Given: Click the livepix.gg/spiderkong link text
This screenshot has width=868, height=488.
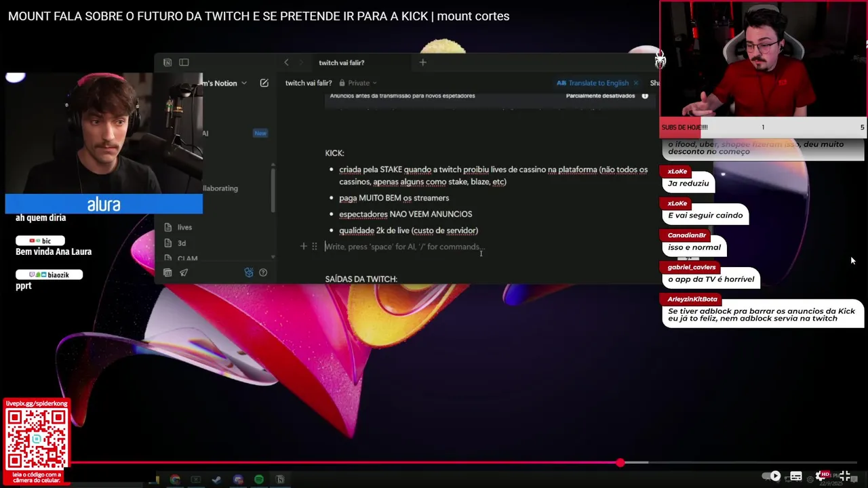Looking at the screenshot, I should pyautogui.click(x=37, y=403).
